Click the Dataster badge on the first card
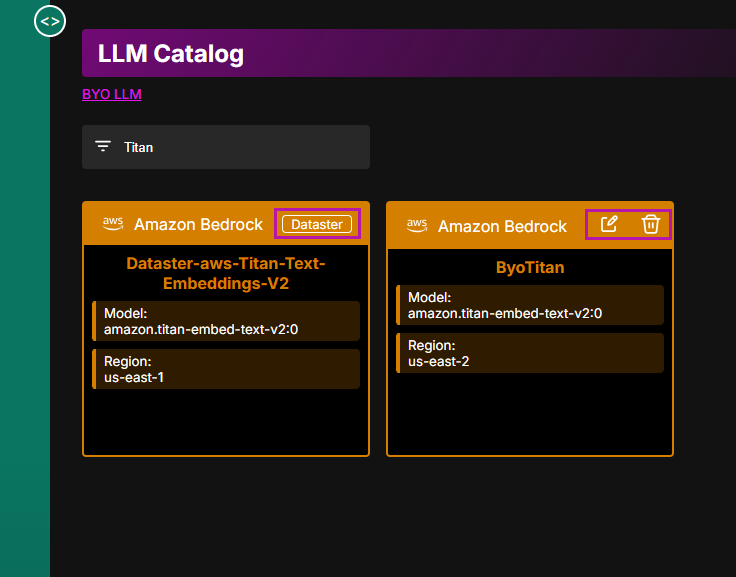 [x=317, y=224]
